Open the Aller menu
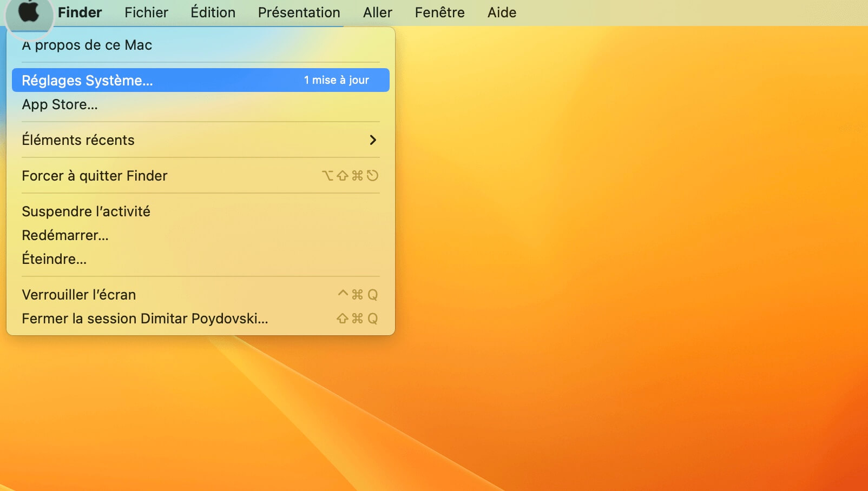Viewport: 868px width, 491px height. [377, 12]
